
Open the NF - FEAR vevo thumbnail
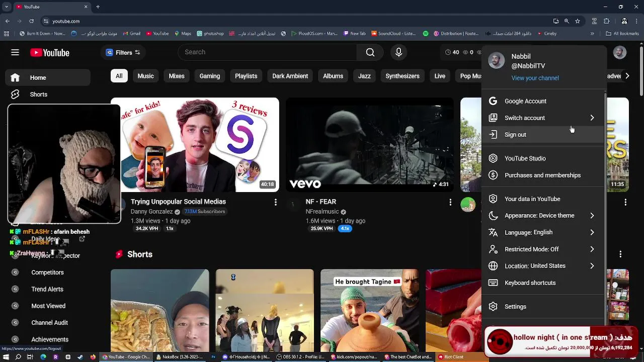370,145
